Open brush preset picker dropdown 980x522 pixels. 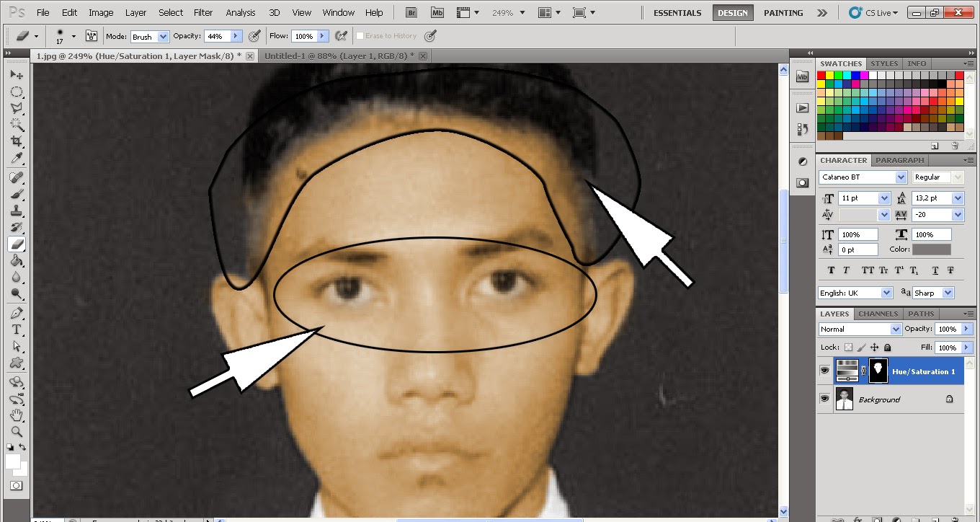pyautogui.click(x=73, y=36)
